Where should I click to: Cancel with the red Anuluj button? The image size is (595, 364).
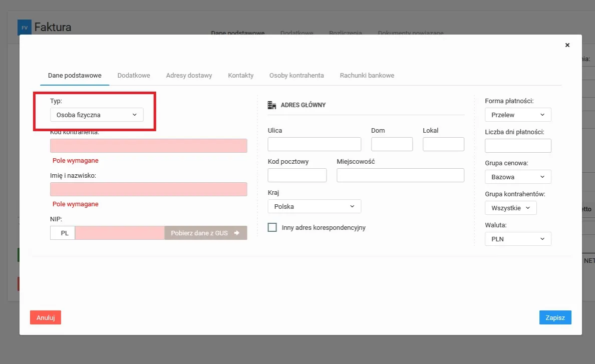tap(46, 317)
